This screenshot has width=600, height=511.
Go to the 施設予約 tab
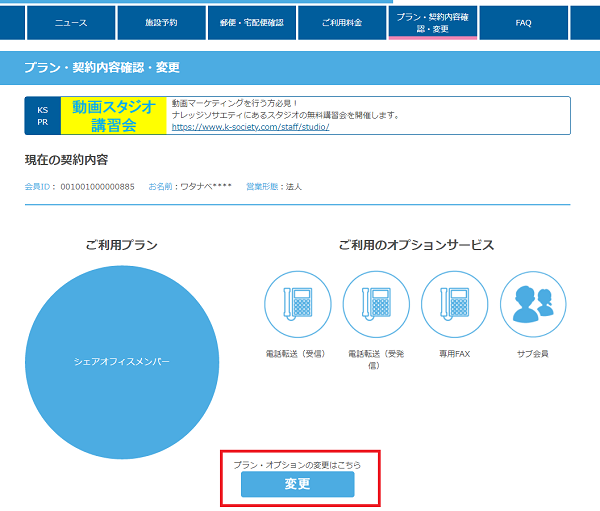[x=161, y=23]
